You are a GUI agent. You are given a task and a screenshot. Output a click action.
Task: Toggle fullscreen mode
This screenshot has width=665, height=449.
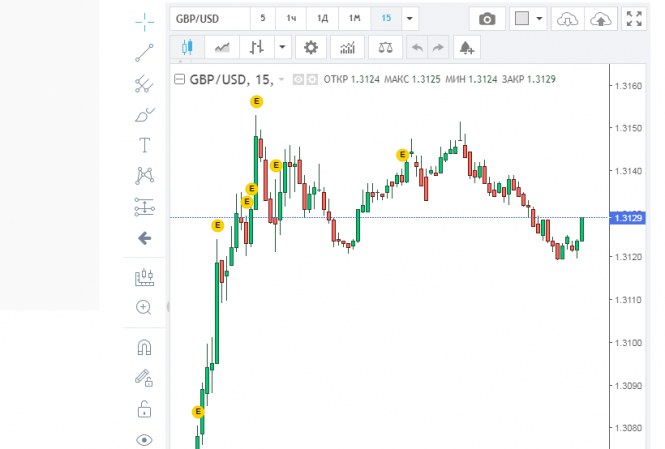[634, 19]
